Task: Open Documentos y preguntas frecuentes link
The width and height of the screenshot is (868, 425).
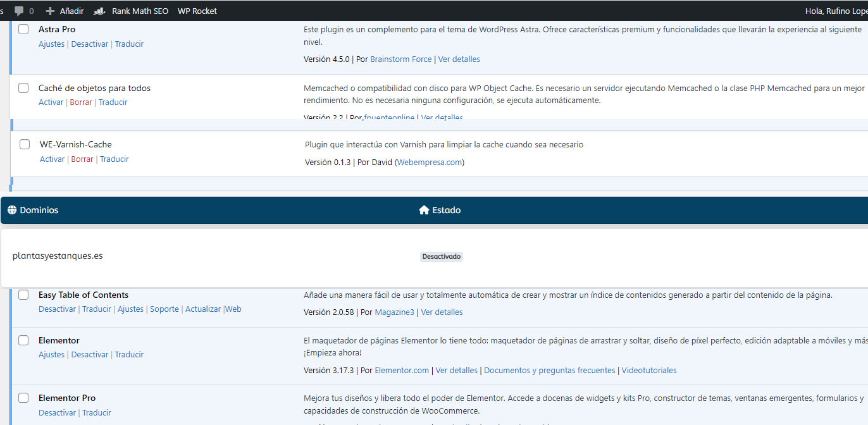Action: click(x=550, y=371)
